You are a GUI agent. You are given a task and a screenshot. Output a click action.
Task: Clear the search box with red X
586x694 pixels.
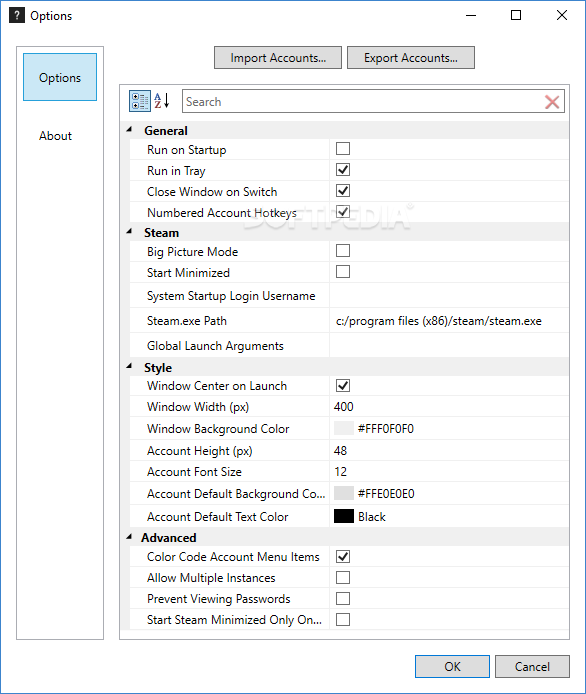coord(551,102)
